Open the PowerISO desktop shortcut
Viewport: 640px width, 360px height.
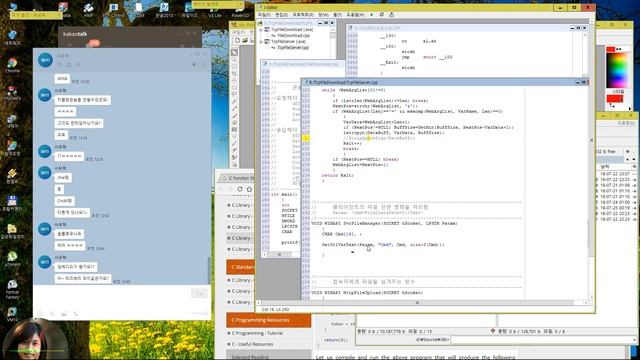pyautogui.click(x=240, y=10)
